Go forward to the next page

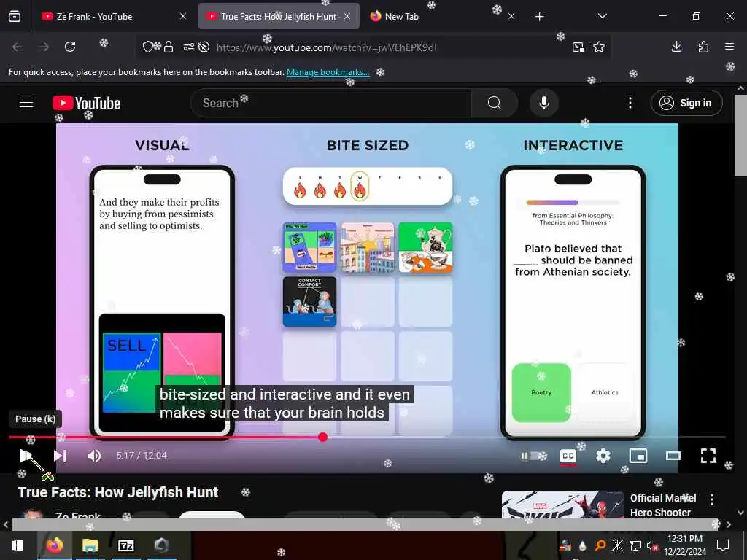[44, 47]
